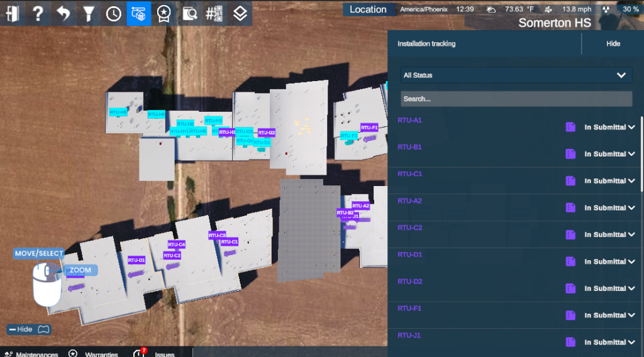Open the QR code hashtag tool
Viewport: 644px width, 357px height.
point(214,13)
